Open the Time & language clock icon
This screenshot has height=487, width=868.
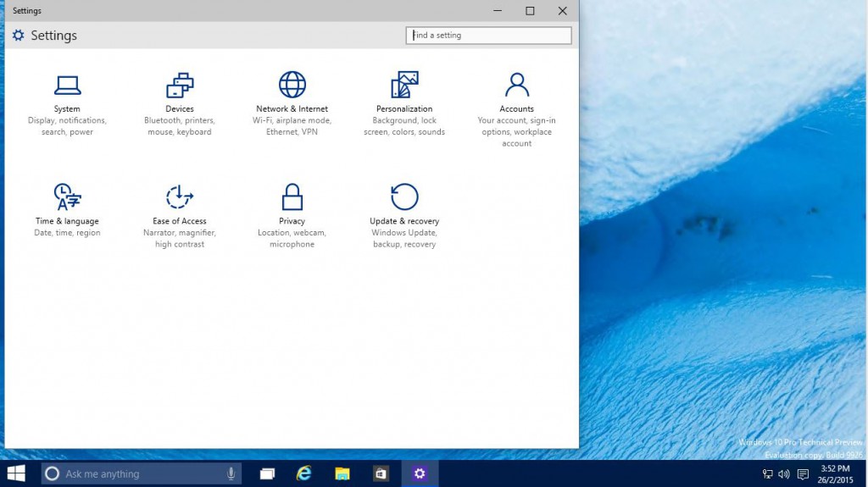[x=67, y=197]
